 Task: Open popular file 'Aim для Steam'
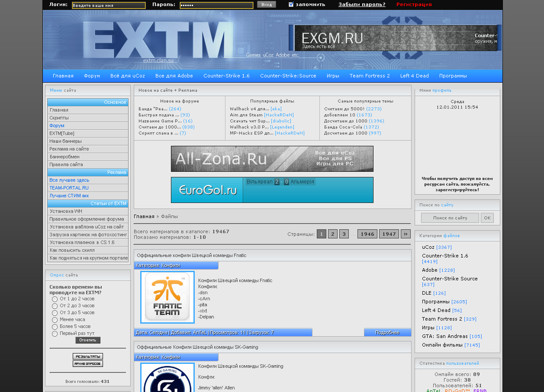point(246,115)
